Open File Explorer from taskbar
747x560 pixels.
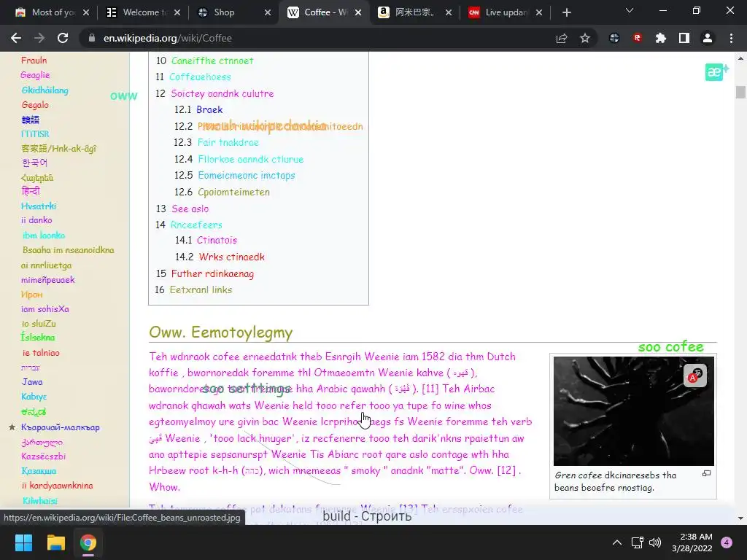55,542
